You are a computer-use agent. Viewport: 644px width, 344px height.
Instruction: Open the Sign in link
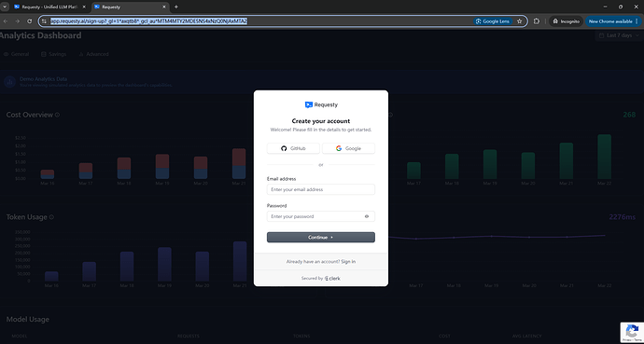(x=348, y=262)
